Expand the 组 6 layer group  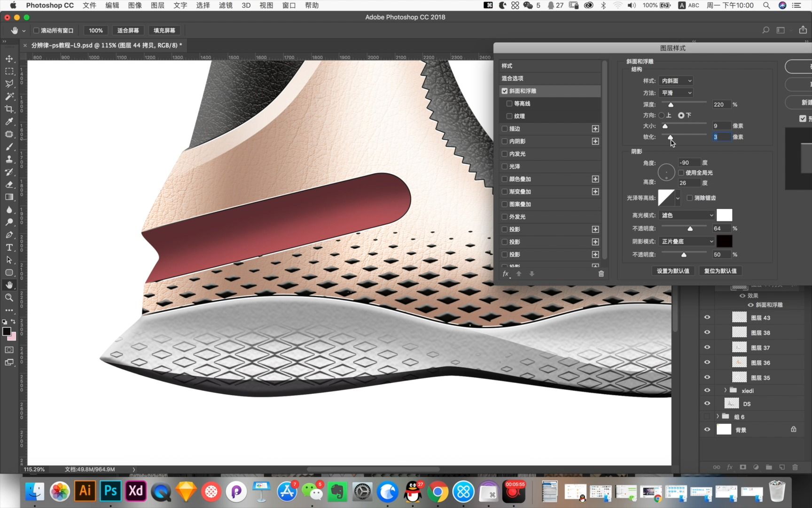click(718, 416)
